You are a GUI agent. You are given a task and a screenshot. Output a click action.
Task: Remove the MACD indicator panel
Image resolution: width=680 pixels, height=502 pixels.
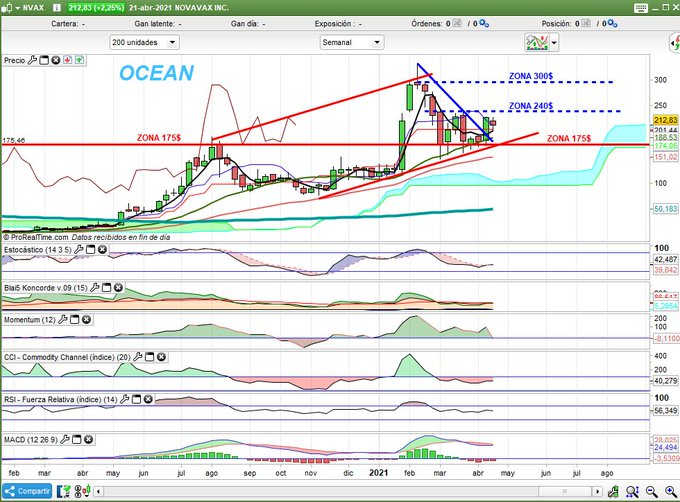88,440
